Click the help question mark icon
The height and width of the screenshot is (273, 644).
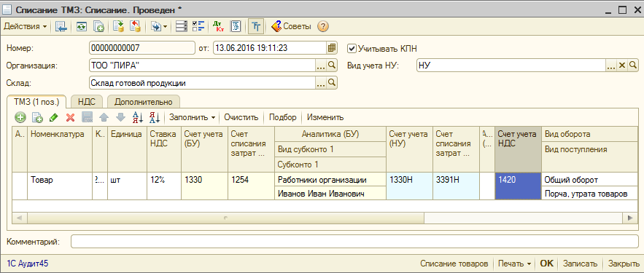click(x=323, y=27)
